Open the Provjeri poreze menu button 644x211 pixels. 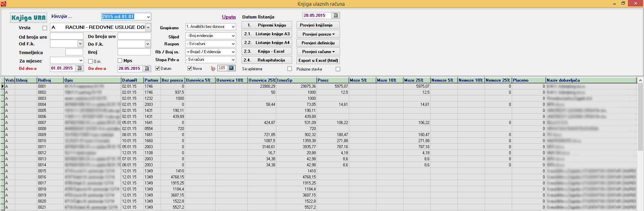pyautogui.click(x=318, y=34)
